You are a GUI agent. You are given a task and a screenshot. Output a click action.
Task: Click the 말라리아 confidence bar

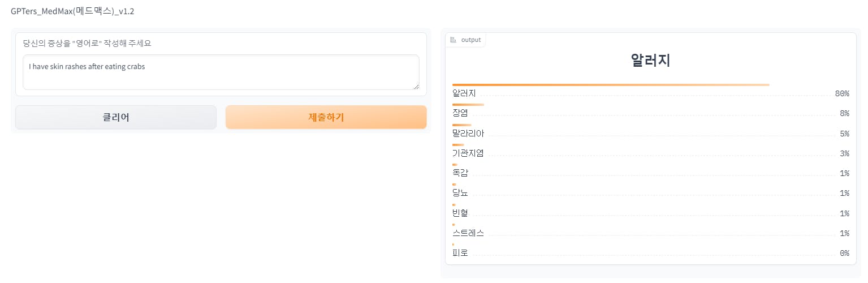[x=462, y=125]
